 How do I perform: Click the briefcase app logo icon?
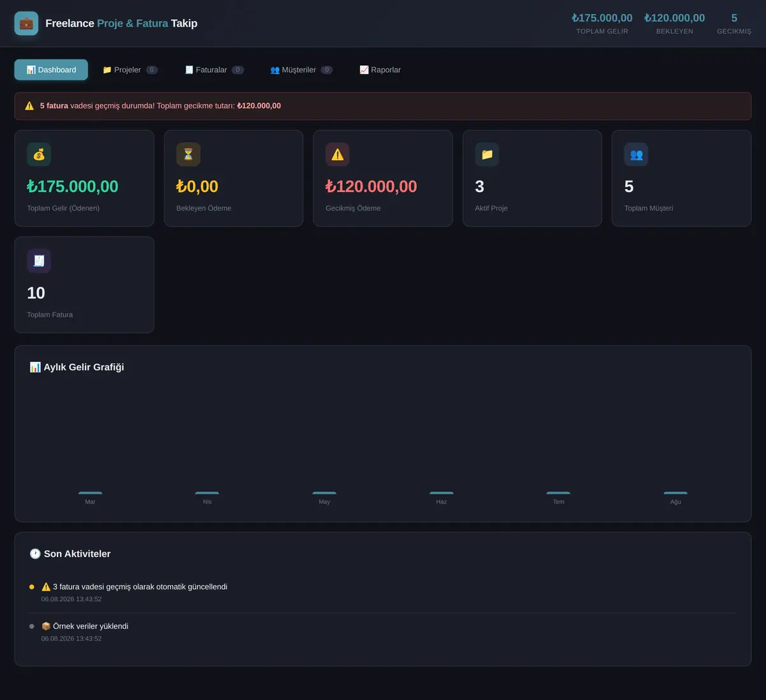pos(26,24)
